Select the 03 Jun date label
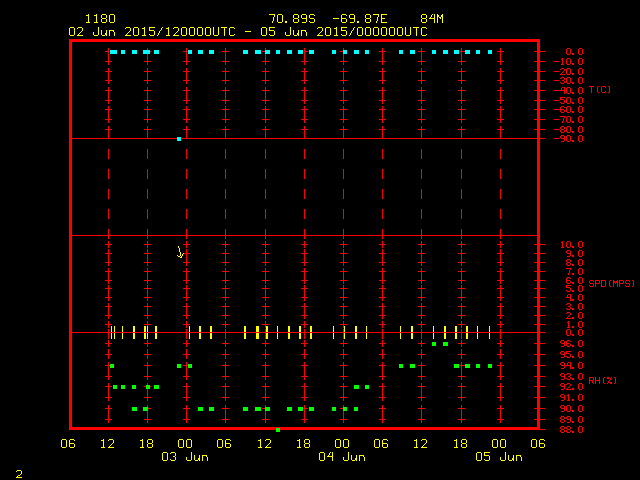The width and height of the screenshot is (640, 480). point(185,457)
